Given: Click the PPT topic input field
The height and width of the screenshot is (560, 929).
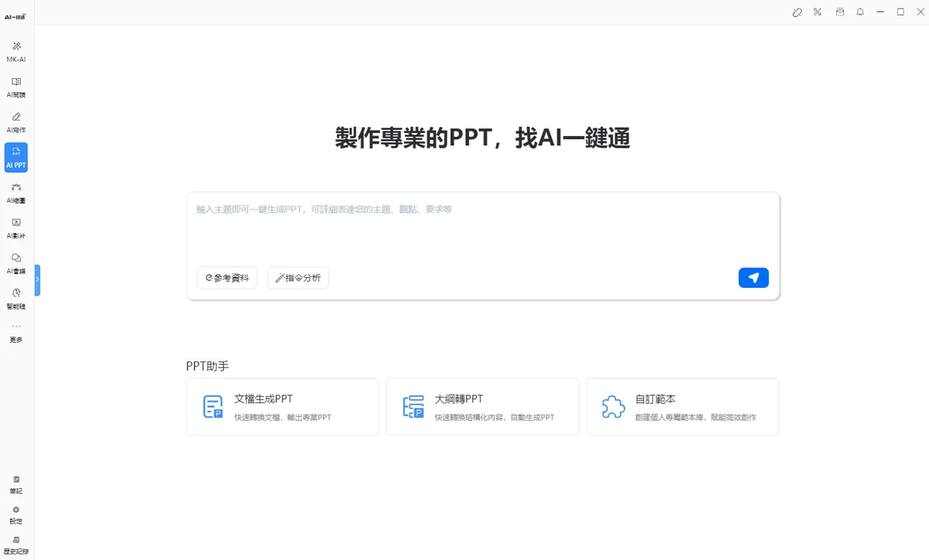Looking at the screenshot, I should [x=482, y=228].
